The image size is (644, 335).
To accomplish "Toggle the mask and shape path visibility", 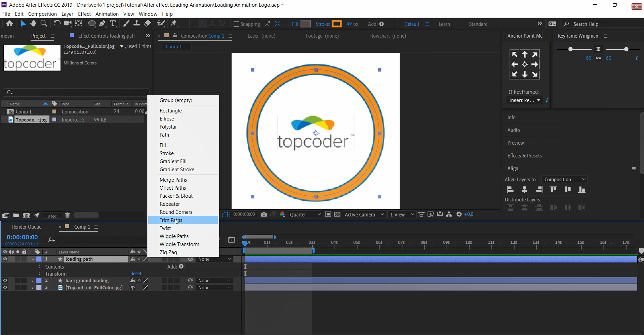I will 225,214.
